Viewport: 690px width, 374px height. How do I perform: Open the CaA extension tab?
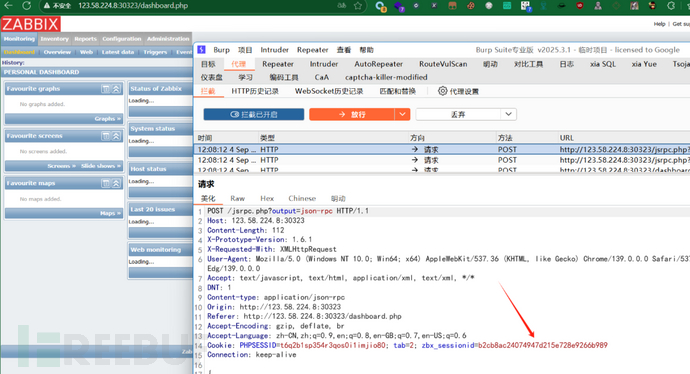321,77
